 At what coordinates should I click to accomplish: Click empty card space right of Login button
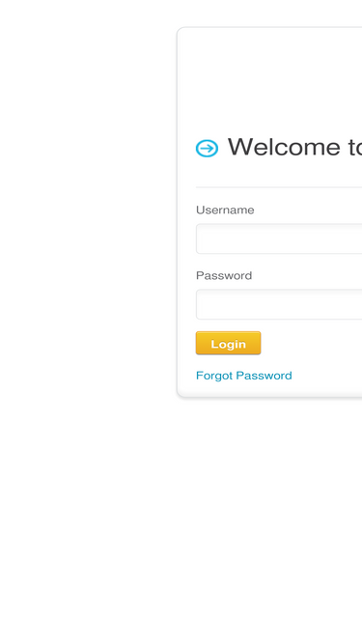tap(312, 343)
